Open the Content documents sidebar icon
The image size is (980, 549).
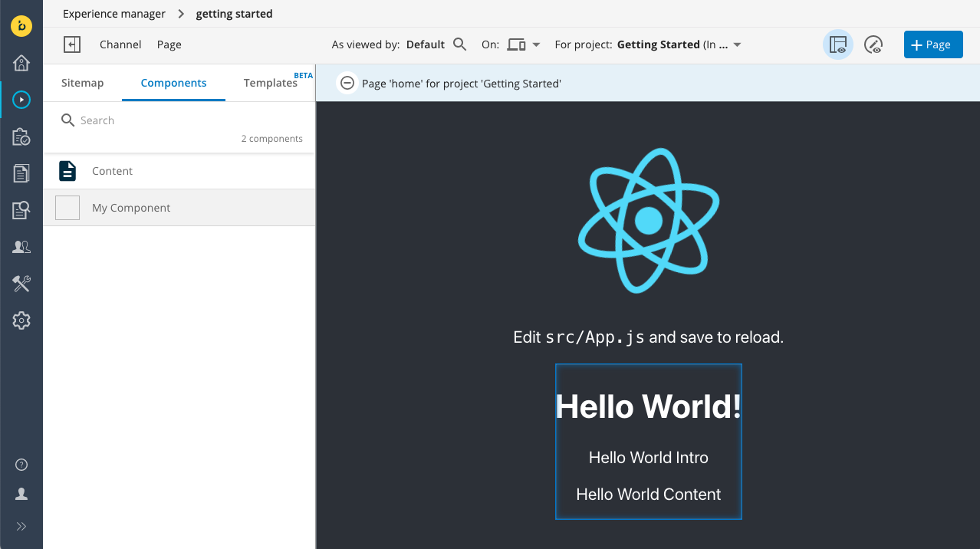click(x=21, y=173)
